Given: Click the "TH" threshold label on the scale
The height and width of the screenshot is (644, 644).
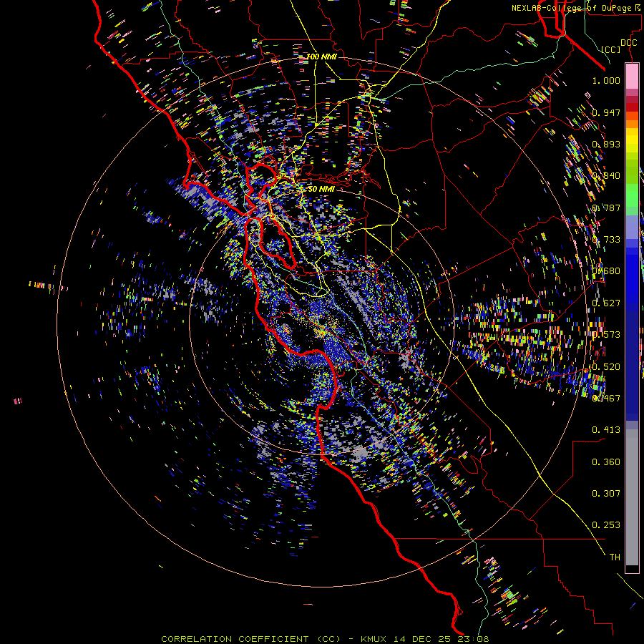Looking at the screenshot, I should 615,557.
